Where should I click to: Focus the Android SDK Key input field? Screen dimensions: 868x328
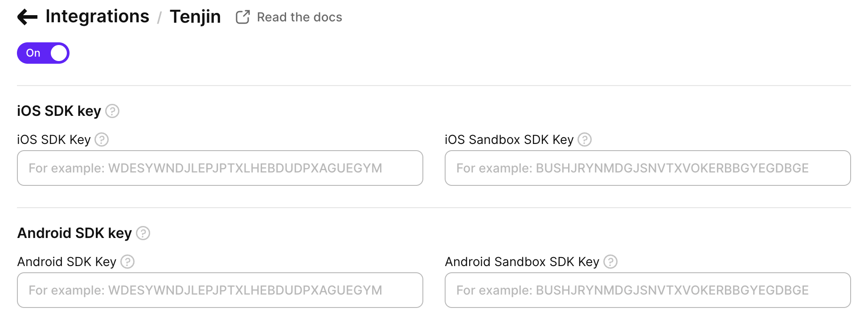220,290
